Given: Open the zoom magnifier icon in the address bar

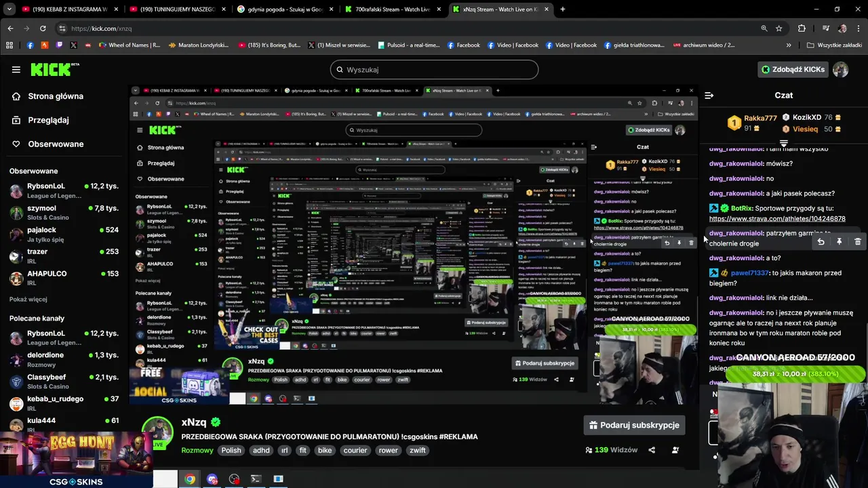Looking at the screenshot, I should 764,28.
